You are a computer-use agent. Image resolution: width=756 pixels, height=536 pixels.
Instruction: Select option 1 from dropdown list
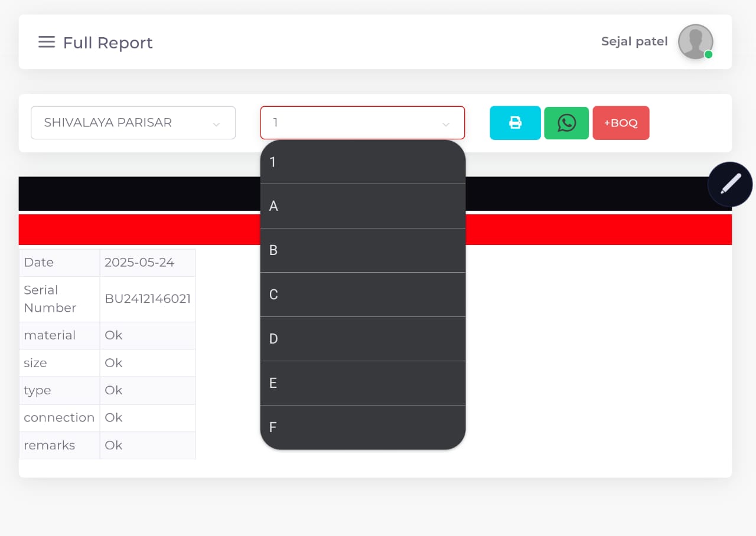[362, 162]
